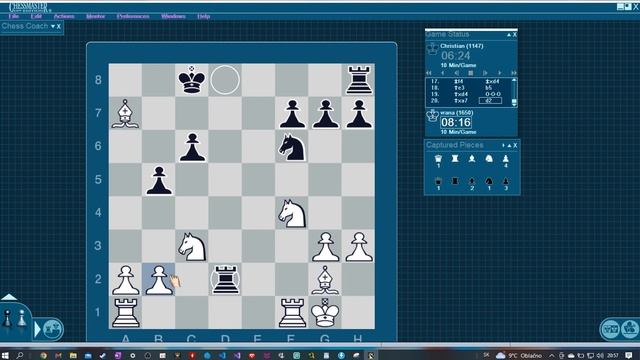Step forward one move
This screenshot has height=360, width=640.
[x=500, y=73]
